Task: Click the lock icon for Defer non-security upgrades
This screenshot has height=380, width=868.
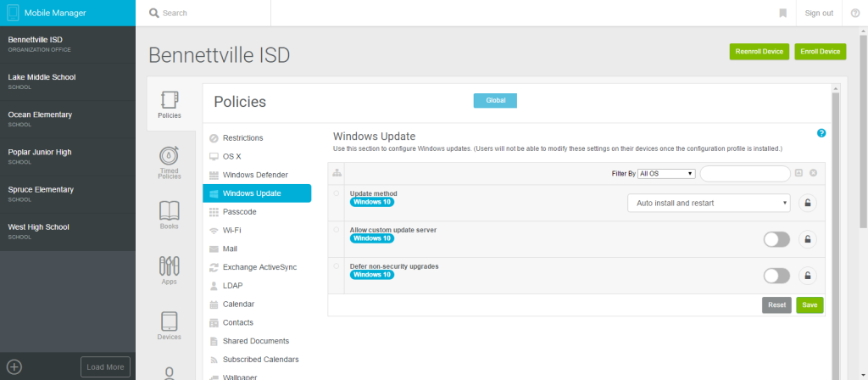Action: [808, 276]
